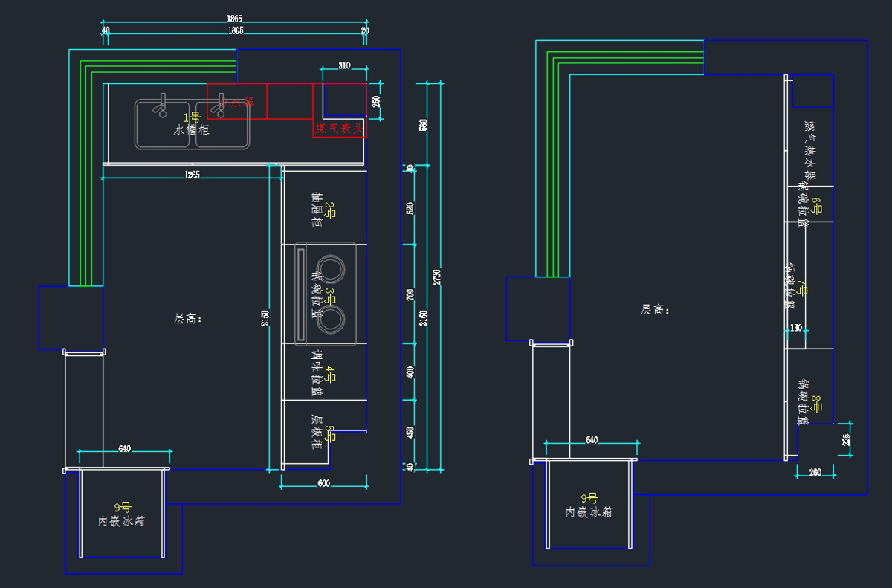Viewport: 892px width, 588px height.
Task: Select the 8号 锅碗拉篮 label
Action: [x=809, y=401]
